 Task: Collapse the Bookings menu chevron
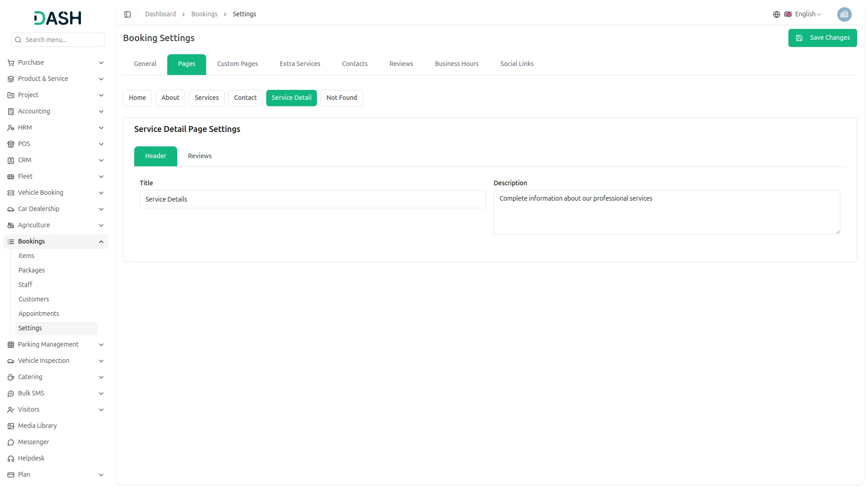click(101, 242)
